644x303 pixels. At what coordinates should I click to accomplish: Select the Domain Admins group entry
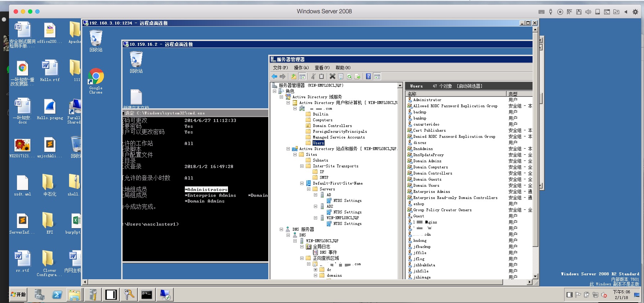click(427, 161)
